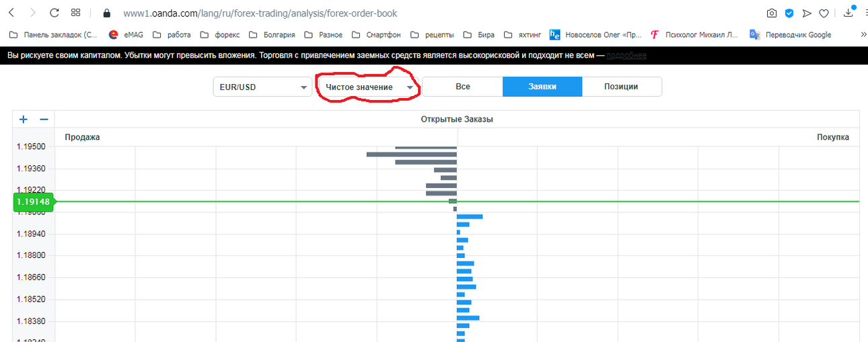The image size is (868, 342).
Task: Open the EUR/USD currency pair dropdown
Action: point(262,87)
